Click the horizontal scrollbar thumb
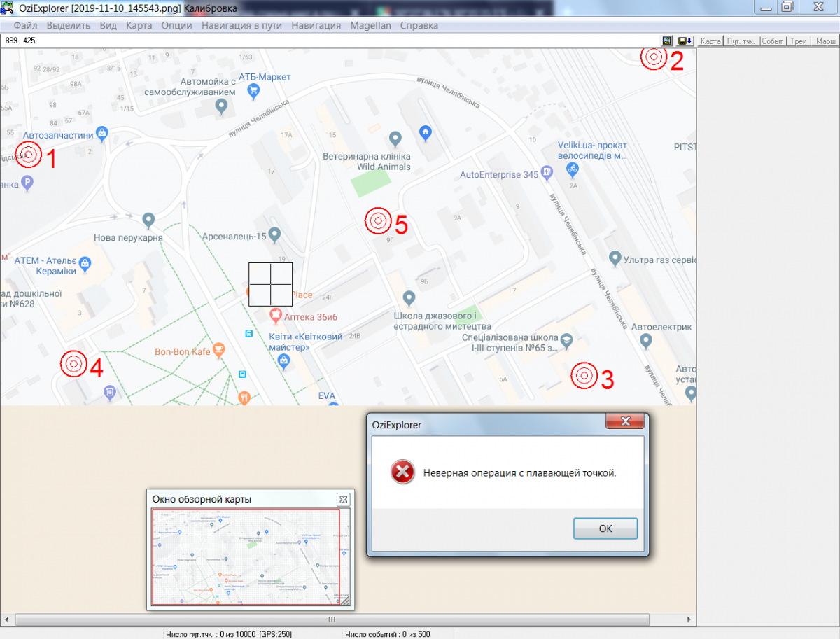 click(332, 620)
